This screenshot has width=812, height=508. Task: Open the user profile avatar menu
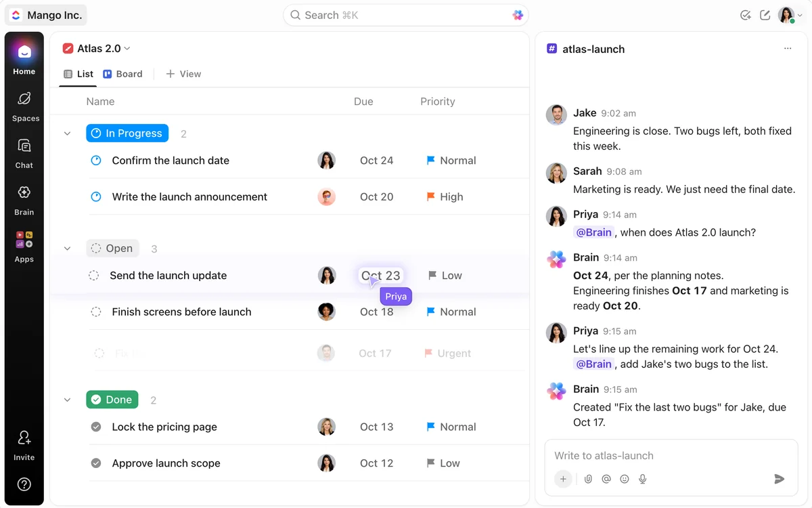pyautogui.click(x=790, y=15)
